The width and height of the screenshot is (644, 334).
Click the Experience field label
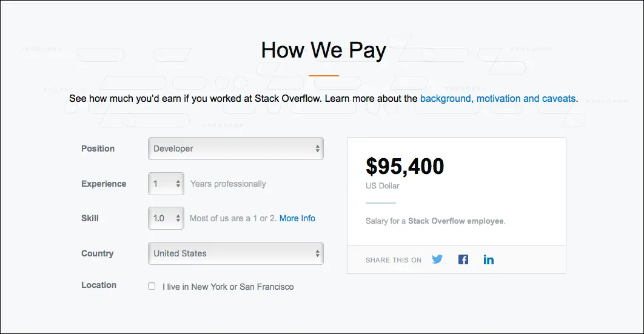[104, 184]
